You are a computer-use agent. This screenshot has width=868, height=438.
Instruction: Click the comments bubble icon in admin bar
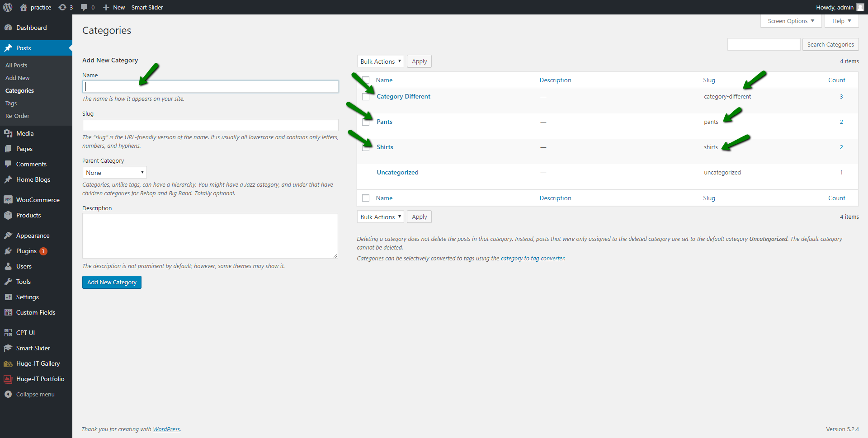click(x=84, y=7)
